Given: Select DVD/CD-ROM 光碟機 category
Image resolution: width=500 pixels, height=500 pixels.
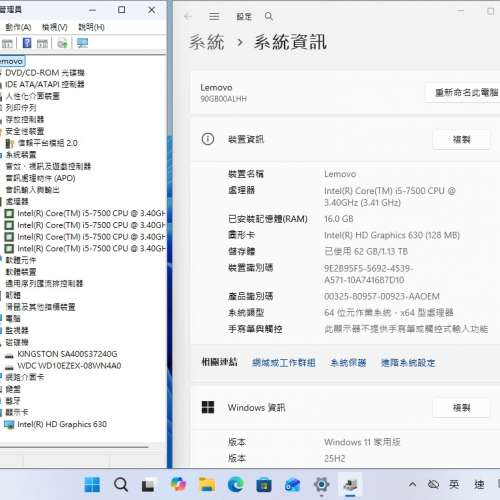Looking at the screenshot, I should point(45,73).
